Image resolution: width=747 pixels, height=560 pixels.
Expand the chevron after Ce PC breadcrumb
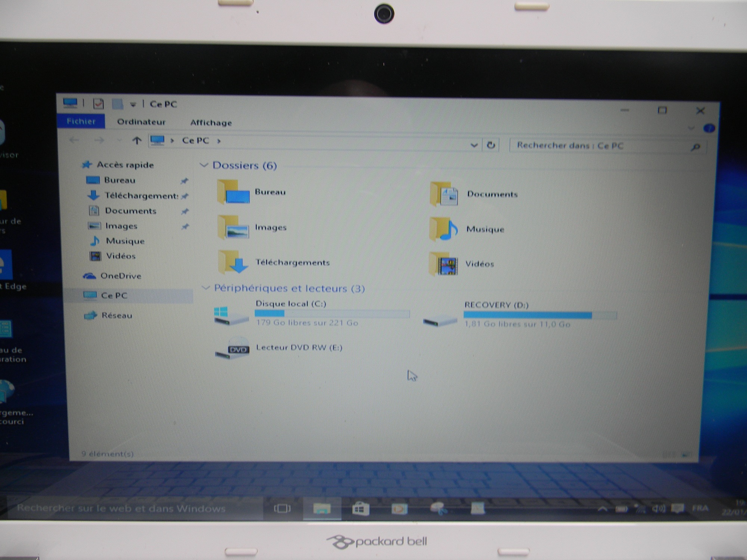tap(219, 141)
